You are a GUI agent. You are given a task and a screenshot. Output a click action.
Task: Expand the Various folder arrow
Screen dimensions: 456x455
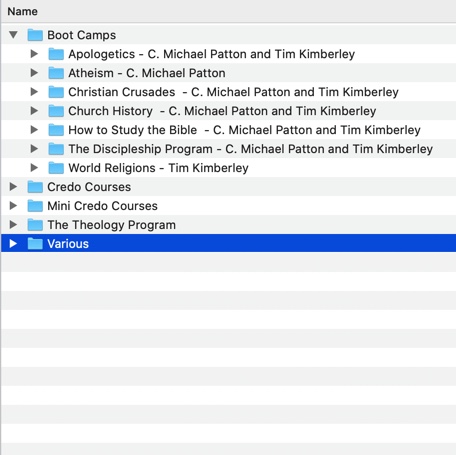click(13, 244)
